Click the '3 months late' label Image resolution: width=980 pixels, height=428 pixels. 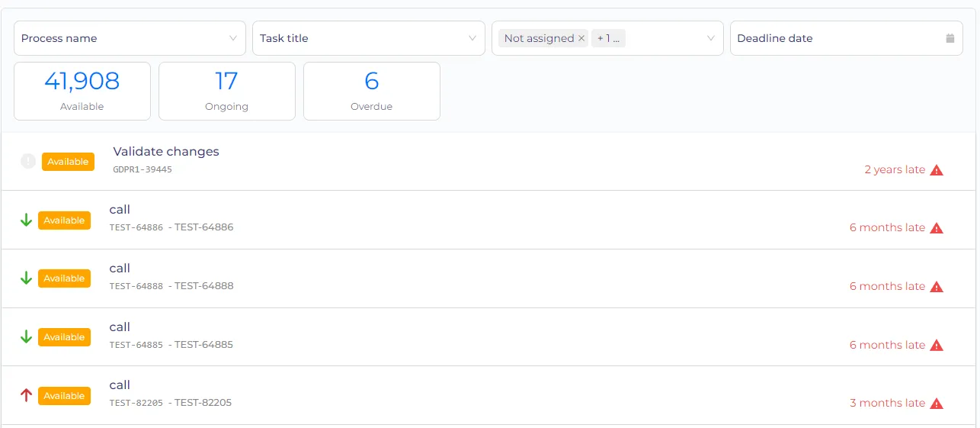pos(887,403)
